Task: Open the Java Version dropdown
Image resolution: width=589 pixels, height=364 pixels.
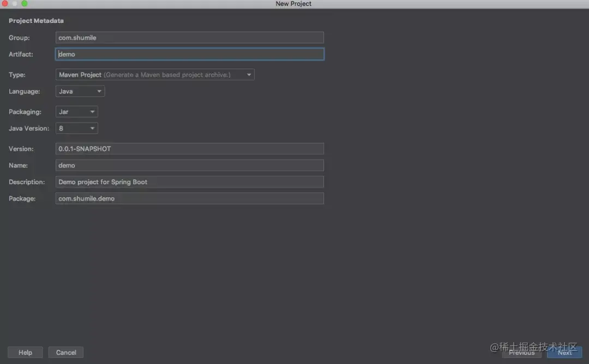Action: (x=77, y=129)
